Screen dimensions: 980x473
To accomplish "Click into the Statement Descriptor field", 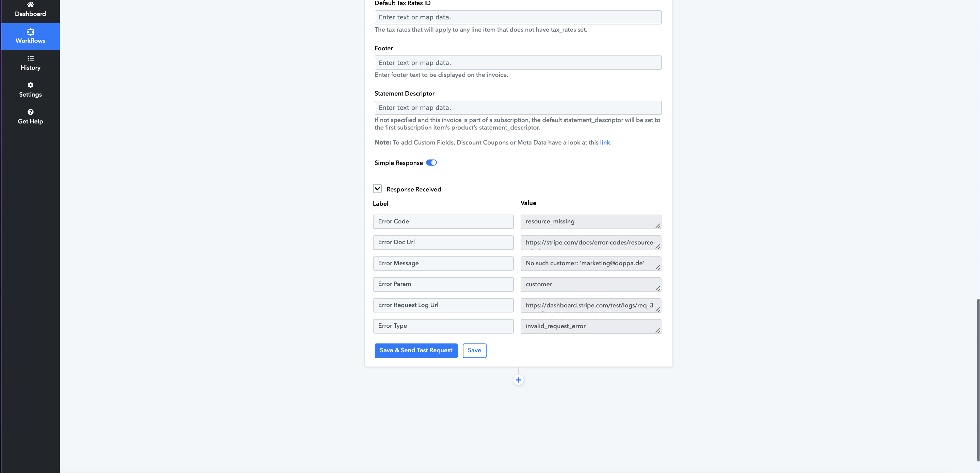I will [x=518, y=107].
